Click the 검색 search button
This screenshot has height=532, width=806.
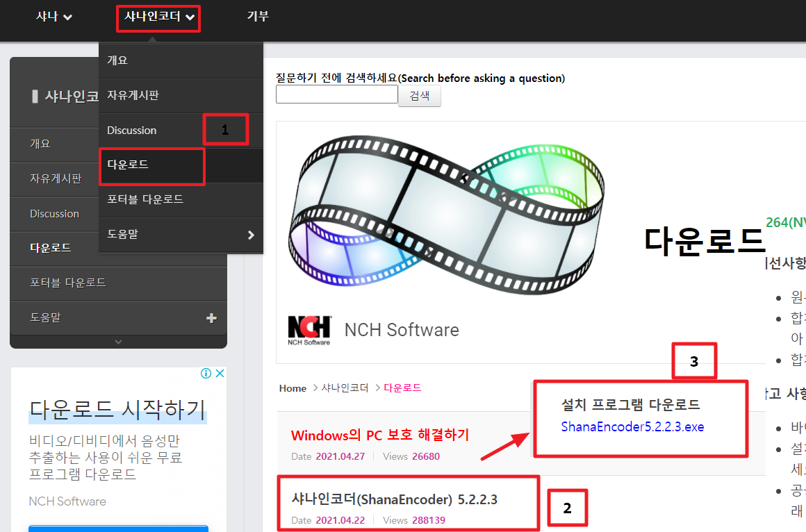tap(419, 96)
